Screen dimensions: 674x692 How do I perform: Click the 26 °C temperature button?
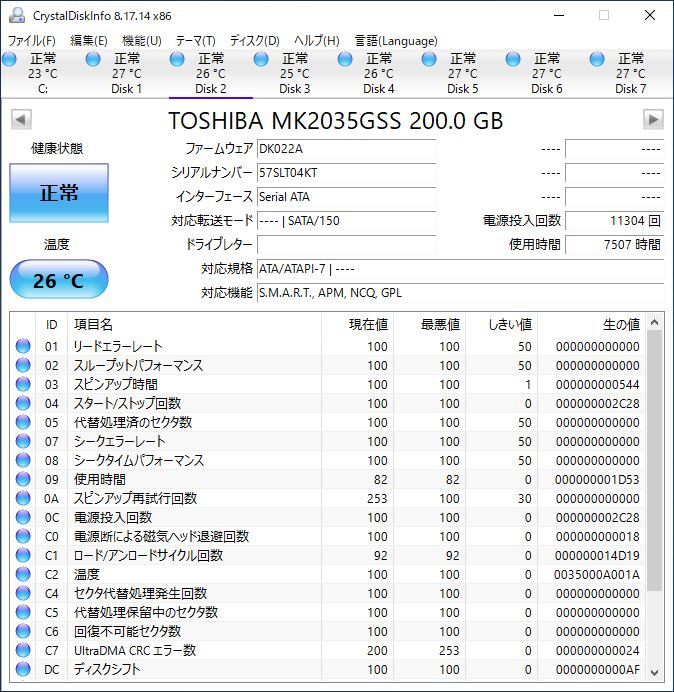tap(59, 280)
